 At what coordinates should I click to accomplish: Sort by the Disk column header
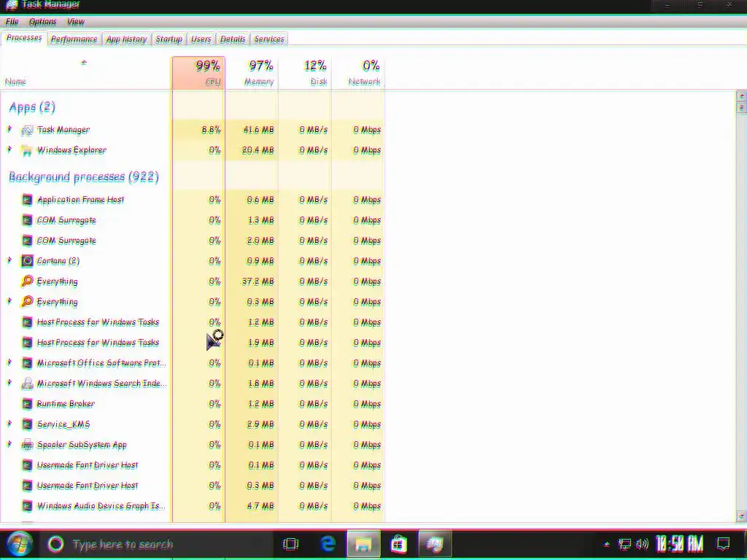(305, 73)
